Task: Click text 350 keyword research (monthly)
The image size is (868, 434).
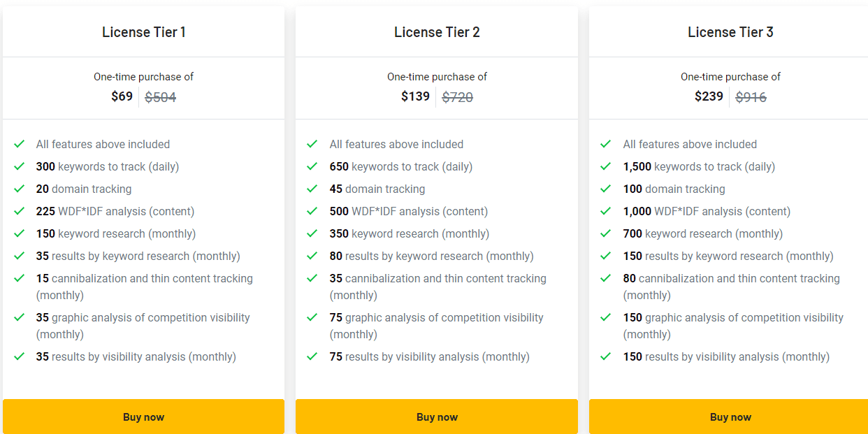Action: coord(410,233)
